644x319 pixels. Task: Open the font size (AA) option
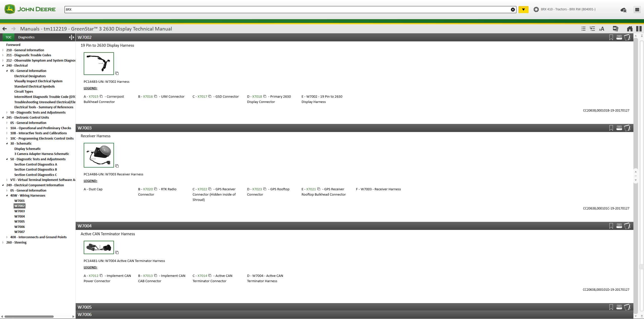click(x=602, y=29)
